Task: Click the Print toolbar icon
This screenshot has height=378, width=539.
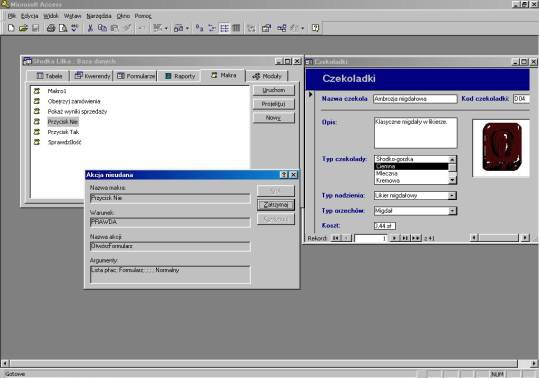Action: click(51, 28)
